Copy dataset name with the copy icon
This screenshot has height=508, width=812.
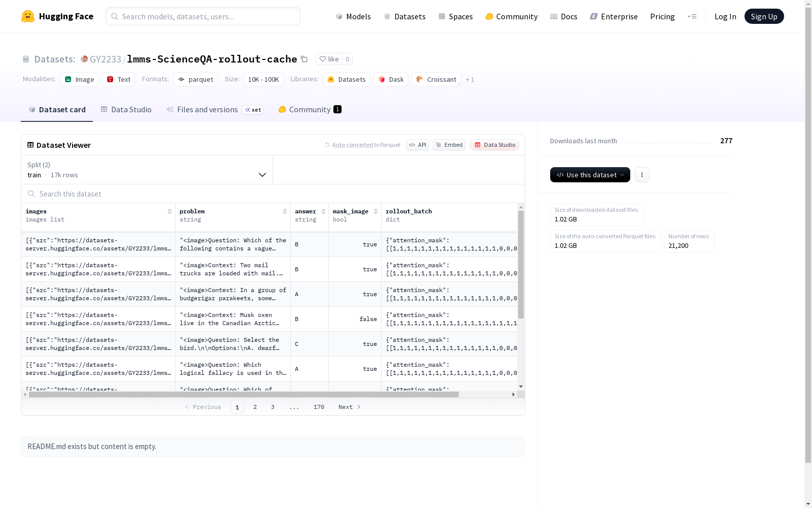tap(304, 59)
